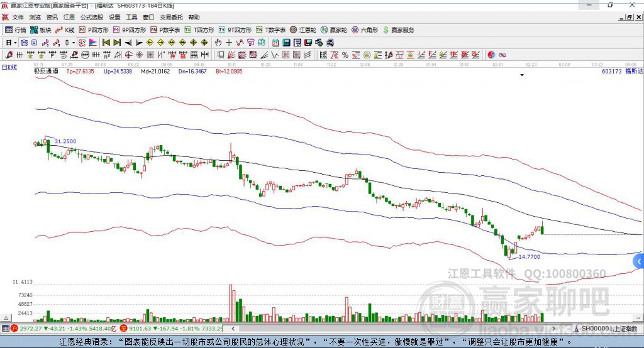The image size is (644, 348).
Task: Click the Tp=27.6135 value
Action: [x=80, y=71]
